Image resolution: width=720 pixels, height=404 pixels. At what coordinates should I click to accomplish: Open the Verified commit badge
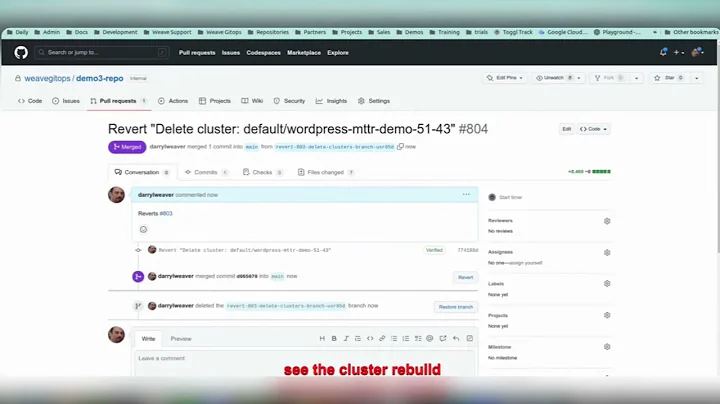pyautogui.click(x=434, y=250)
